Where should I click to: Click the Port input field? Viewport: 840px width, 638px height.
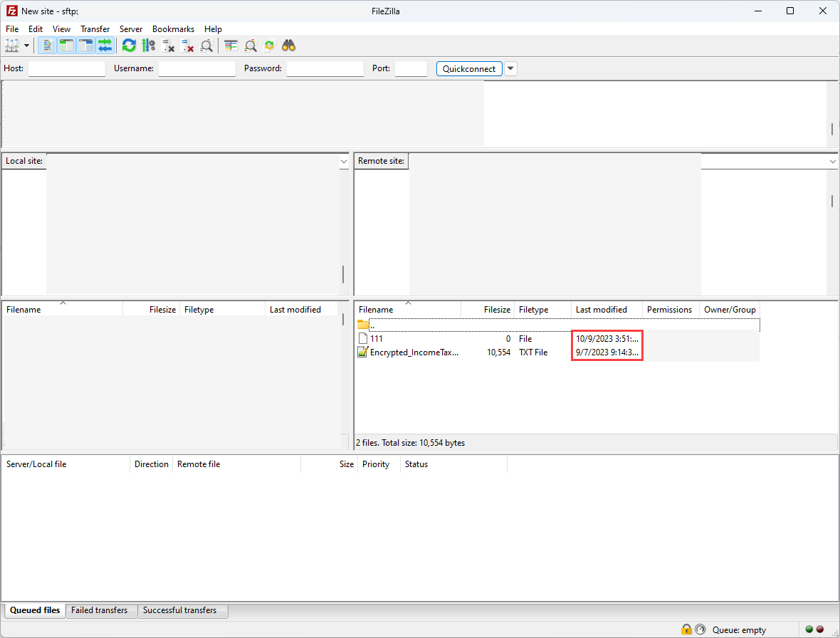click(411, 68)
